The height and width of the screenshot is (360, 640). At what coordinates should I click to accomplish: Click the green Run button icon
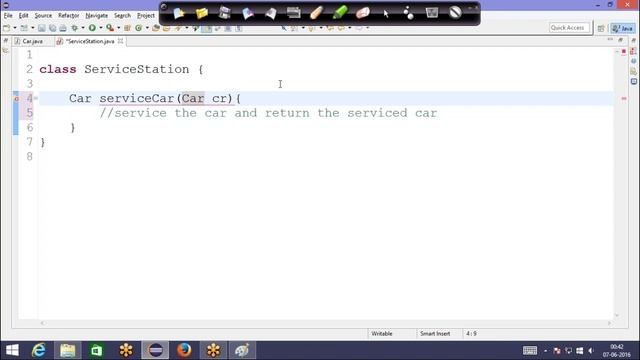[92, 28]
